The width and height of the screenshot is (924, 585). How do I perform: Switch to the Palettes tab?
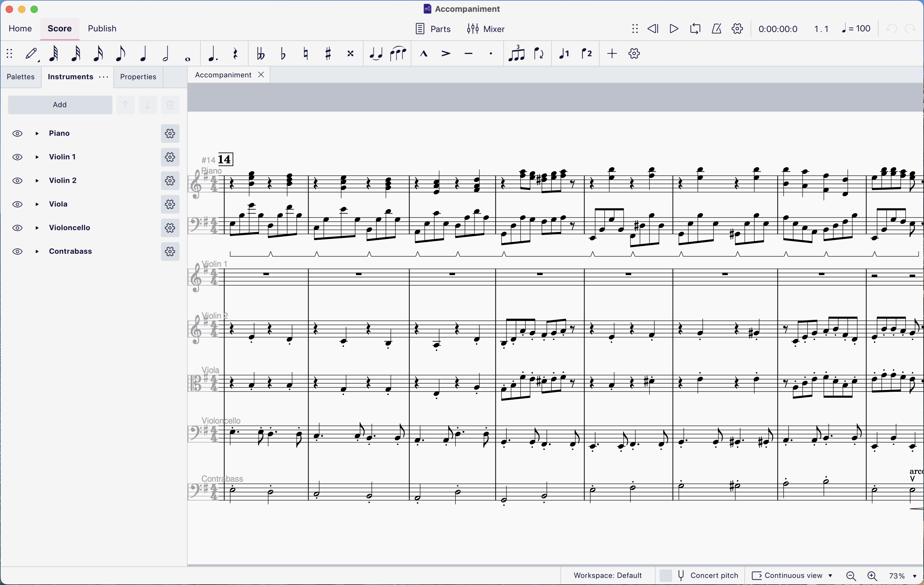coord(21,77)
